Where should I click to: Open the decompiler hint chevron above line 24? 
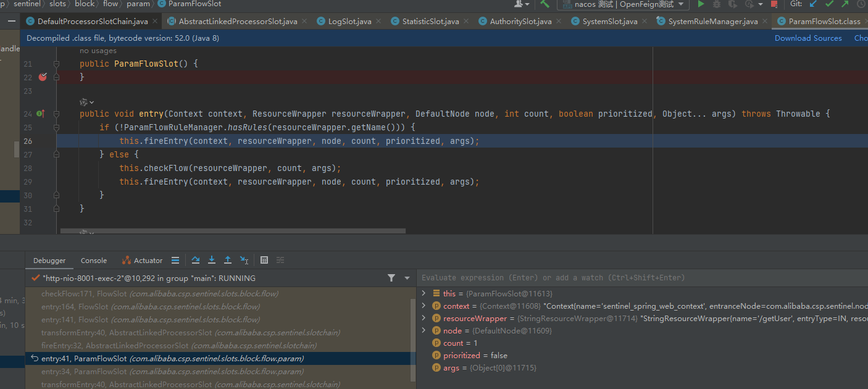pos(91,102)
